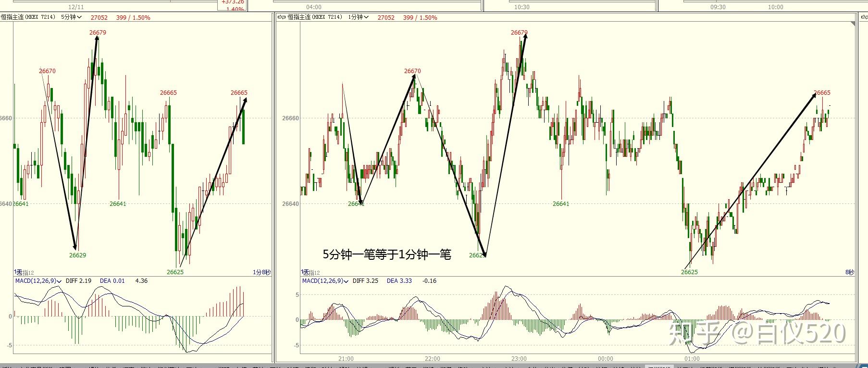This screenshot has height=368, width=868.
Task: Click the 27052 price in 1分钟 chart header
Action: point(386,17)
